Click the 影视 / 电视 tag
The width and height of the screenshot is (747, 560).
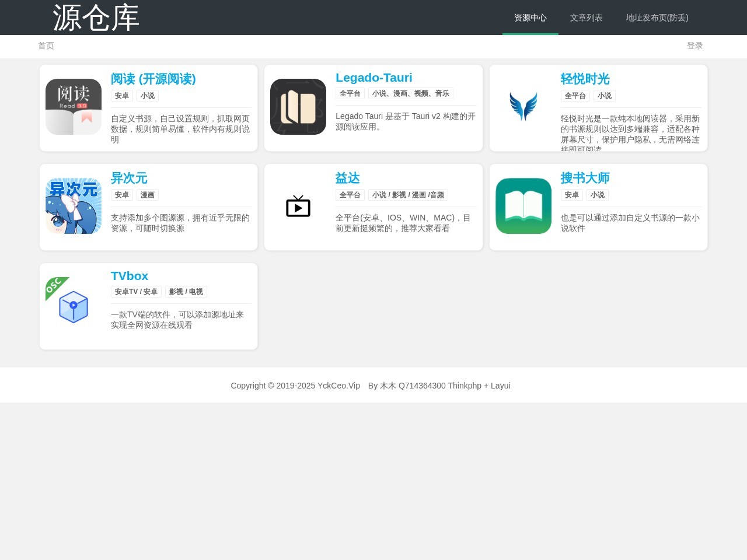[x=186, y=292]
